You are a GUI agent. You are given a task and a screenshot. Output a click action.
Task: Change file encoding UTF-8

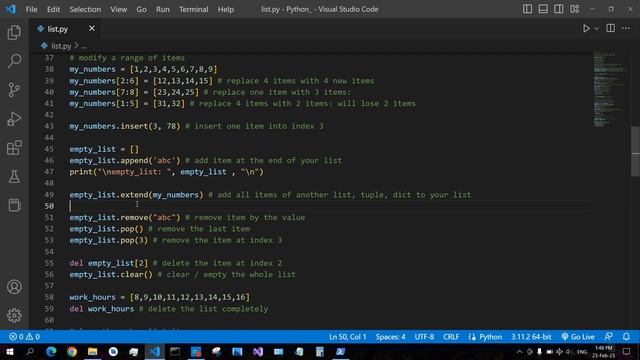[424, 337]
